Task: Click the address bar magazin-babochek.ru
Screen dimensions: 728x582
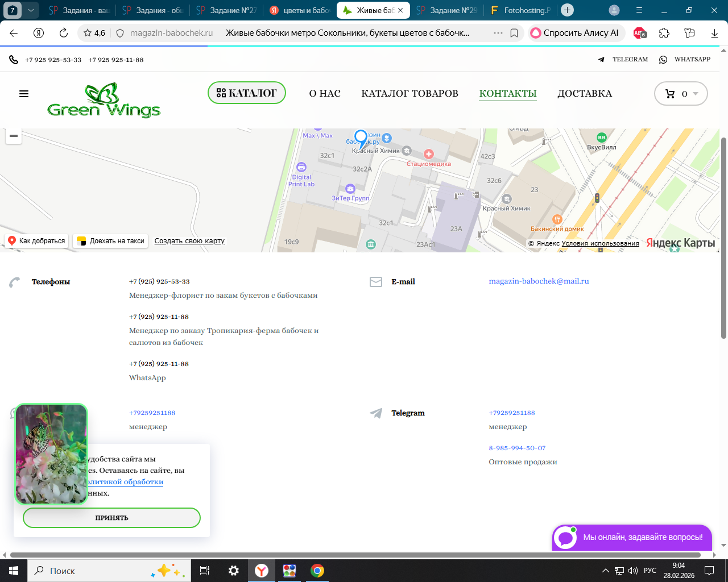Action: (x=171, y=33)
